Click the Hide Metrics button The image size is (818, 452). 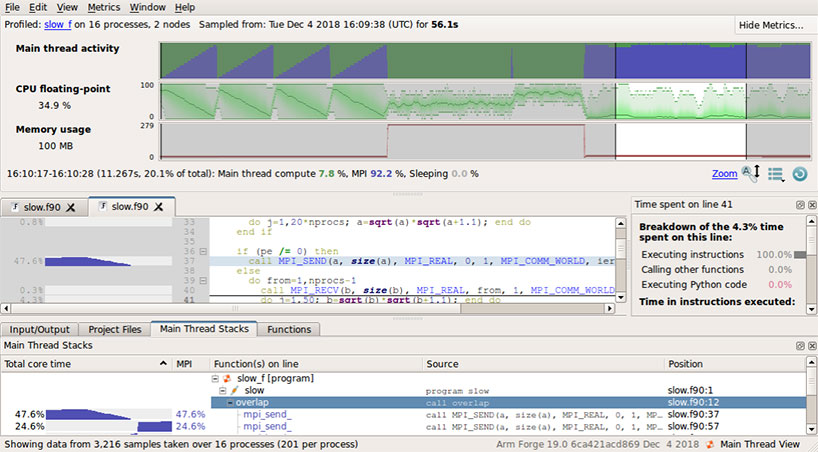[x=770, y=25]
